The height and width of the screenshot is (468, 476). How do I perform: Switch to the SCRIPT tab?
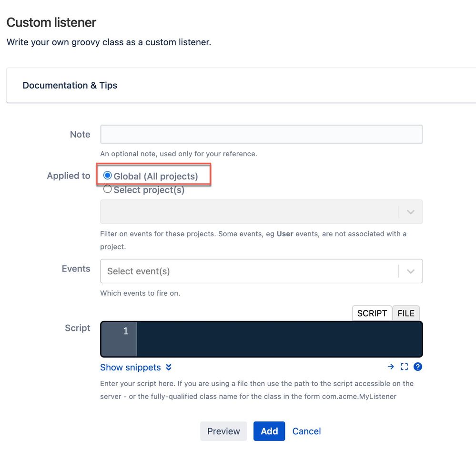[x=372, y=313]
